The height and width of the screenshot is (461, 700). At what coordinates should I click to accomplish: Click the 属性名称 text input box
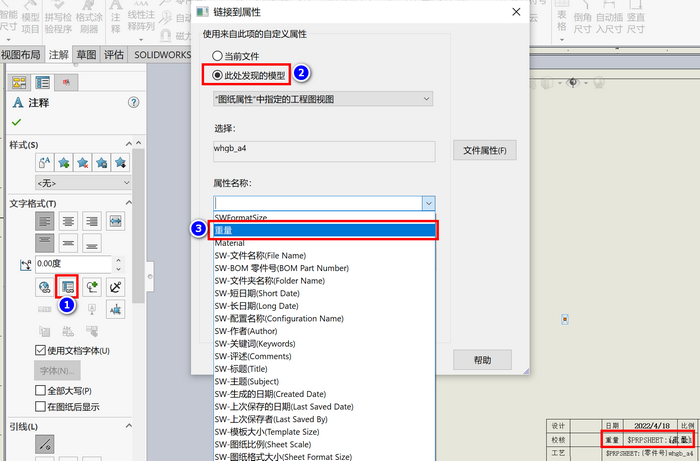click(x=318, y=204)
